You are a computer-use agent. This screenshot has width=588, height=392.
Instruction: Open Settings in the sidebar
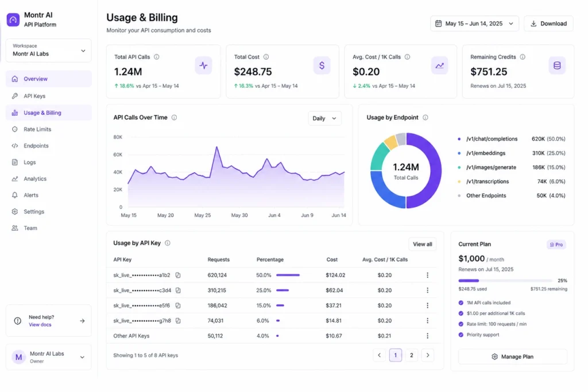pyautogui.click(x=49, y=212)
